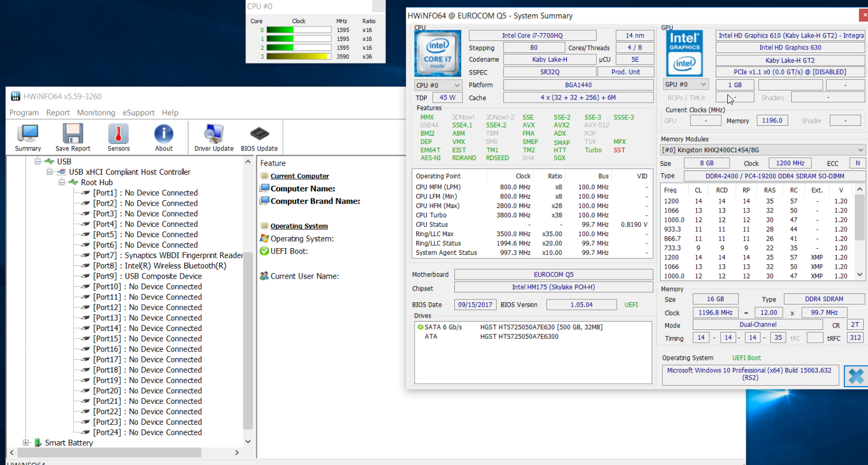Image resolution: width=868 pixels, height=465 pixels.
Task: Click the Feature column header
Action: click(273, 163)
